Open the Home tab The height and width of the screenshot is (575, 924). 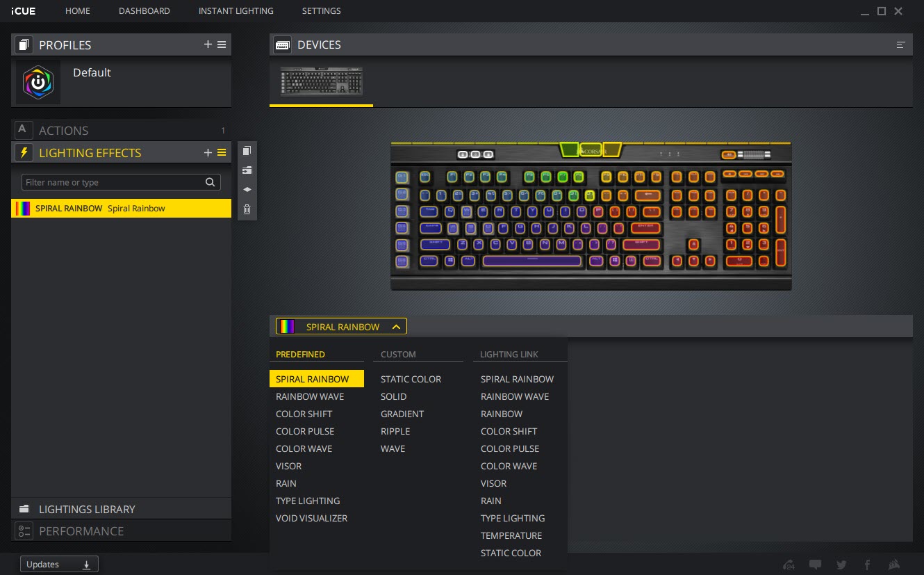[x=78, y=11]
